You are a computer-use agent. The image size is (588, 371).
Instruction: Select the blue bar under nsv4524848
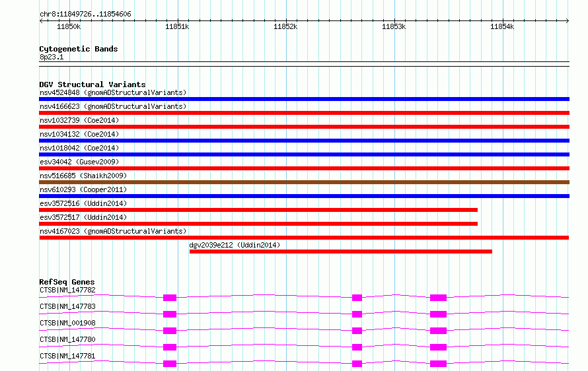304,99
